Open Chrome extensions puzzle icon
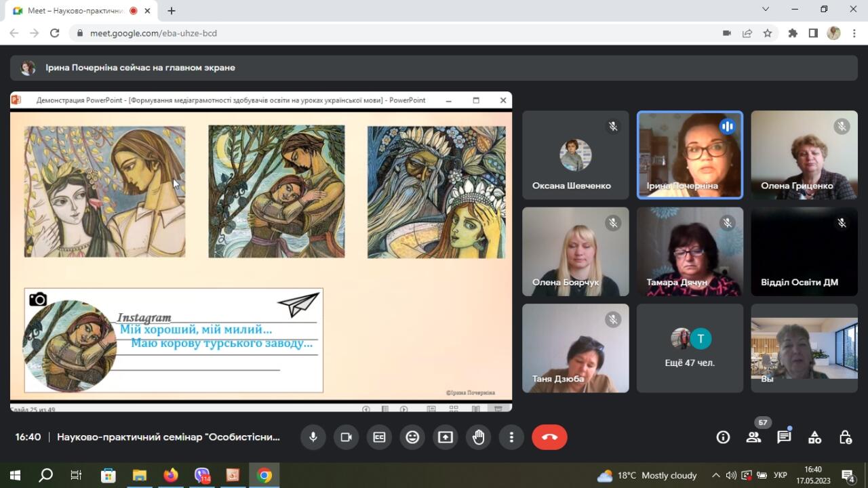This screenshot has height=488, width=868. click(x=793, y=33)
